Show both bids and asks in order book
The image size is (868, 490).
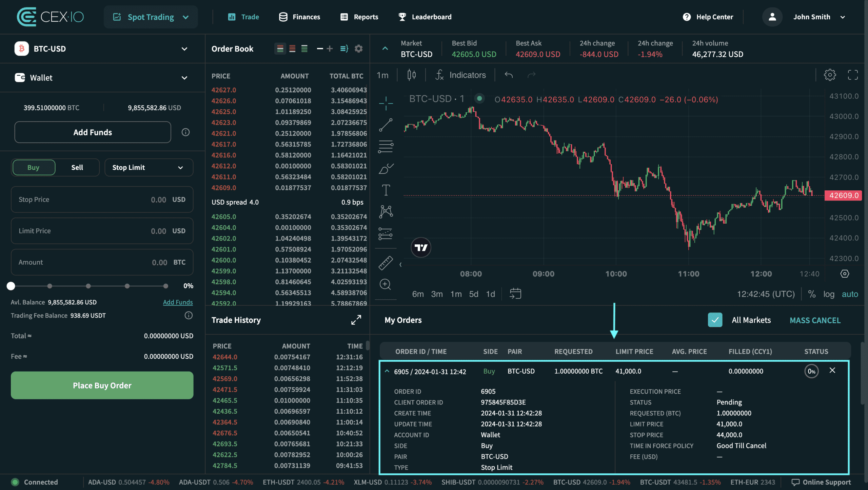[280, 49]
